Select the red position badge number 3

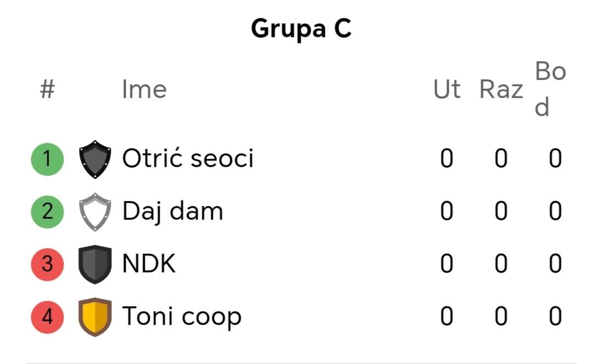(47, 264)
